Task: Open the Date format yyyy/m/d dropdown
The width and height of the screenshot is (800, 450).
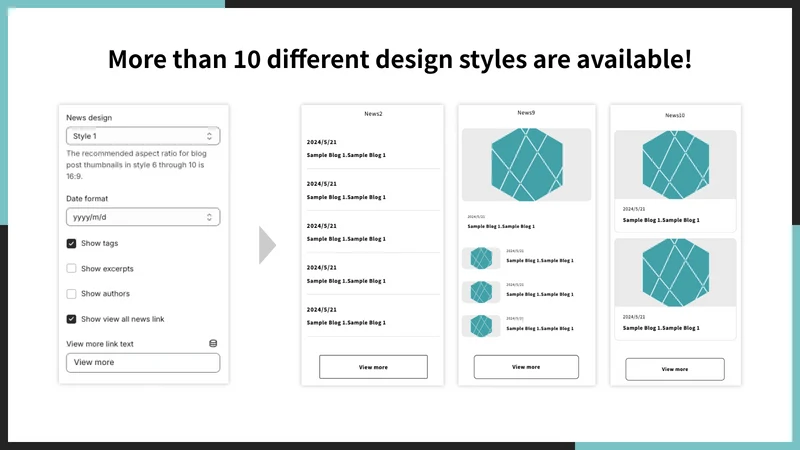Action: 143,217
